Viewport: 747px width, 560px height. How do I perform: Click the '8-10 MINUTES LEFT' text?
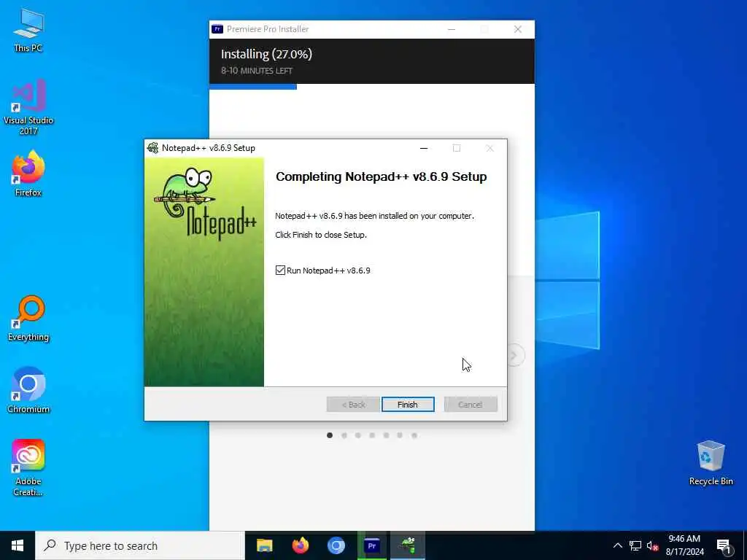coord(257,71)
